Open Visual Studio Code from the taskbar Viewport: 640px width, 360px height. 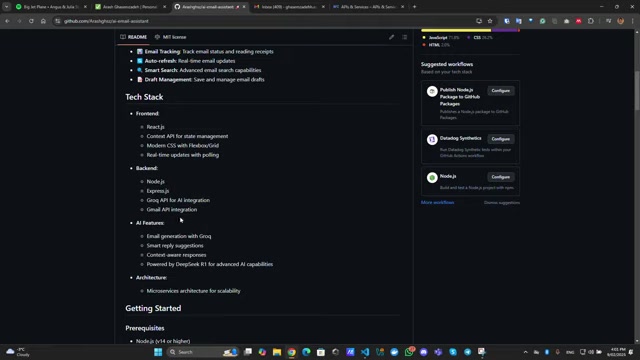coord(365,352)
